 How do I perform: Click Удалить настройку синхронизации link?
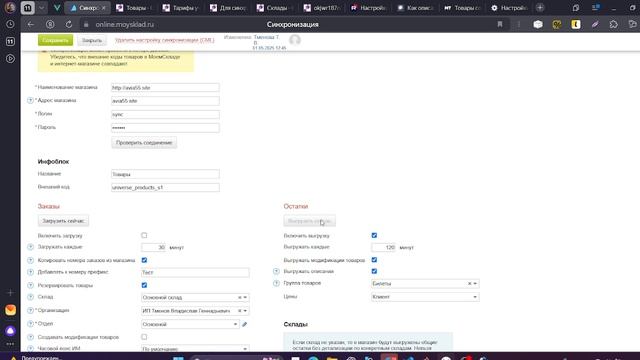pyautogui.click(x=164, y=40)
